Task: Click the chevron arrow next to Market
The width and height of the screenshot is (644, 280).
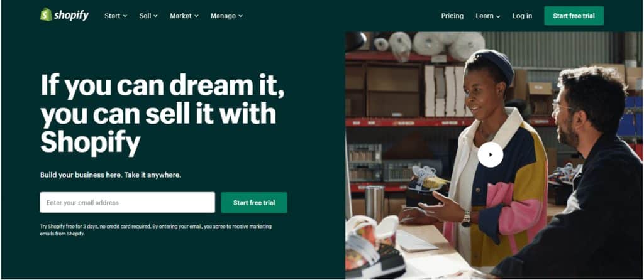Action: pos(196,16)
